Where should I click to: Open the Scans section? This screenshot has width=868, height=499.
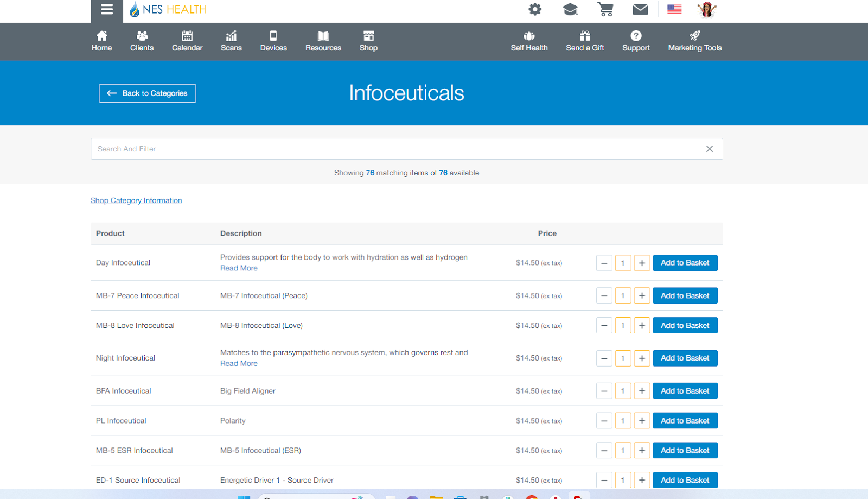(x=231, y=41)
